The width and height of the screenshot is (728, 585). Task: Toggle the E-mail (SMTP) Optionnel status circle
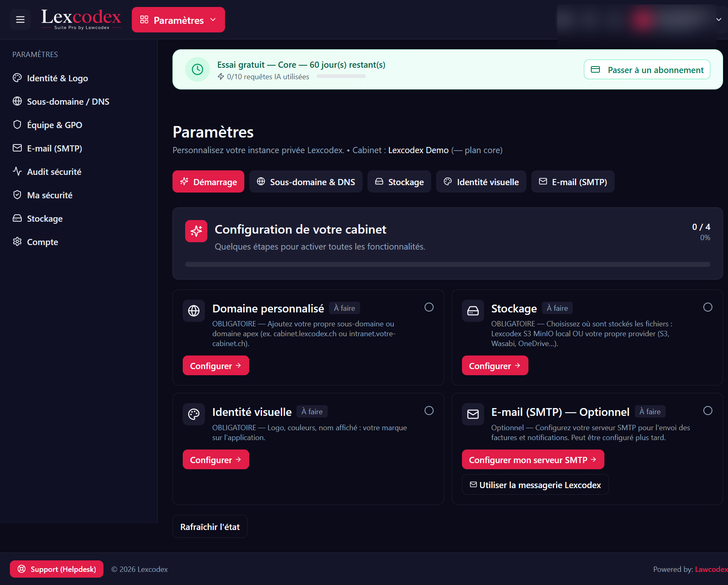pos(708,411)
